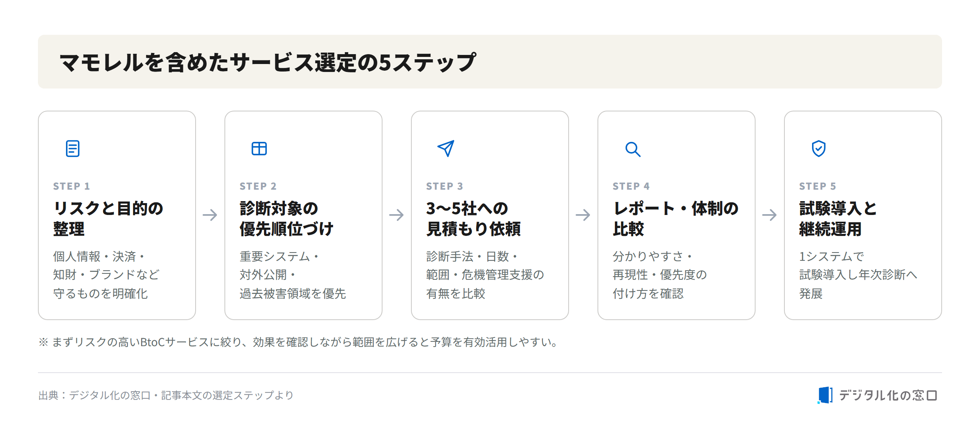Click the table grid icon in Step 2

click(259, 149)
